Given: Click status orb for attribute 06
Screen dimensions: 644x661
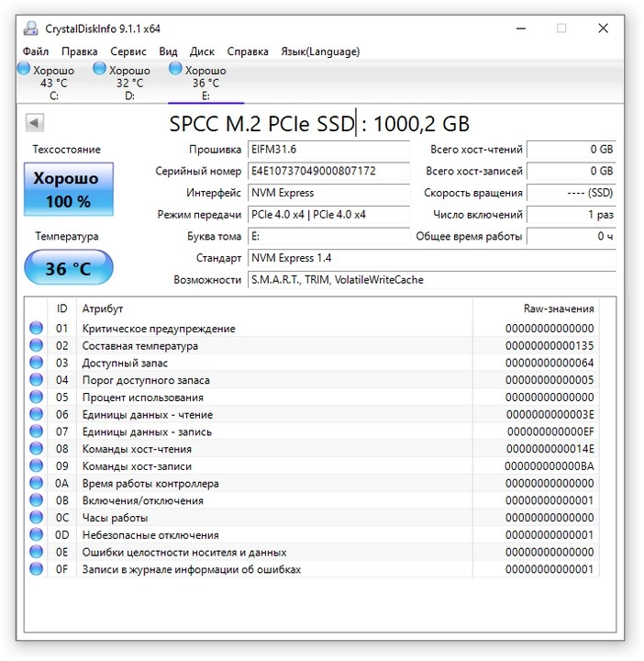Looking at the screenshot, I should [x=36, y=414].
